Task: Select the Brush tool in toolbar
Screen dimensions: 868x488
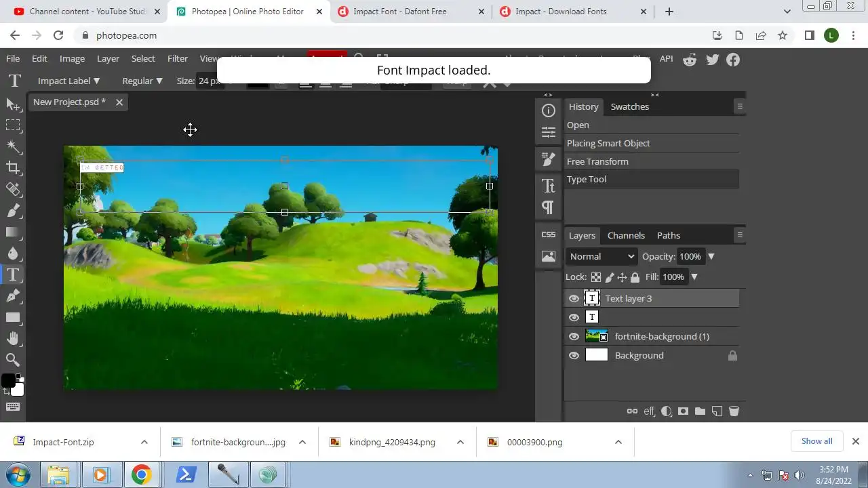Action: [x=13, y=210]
